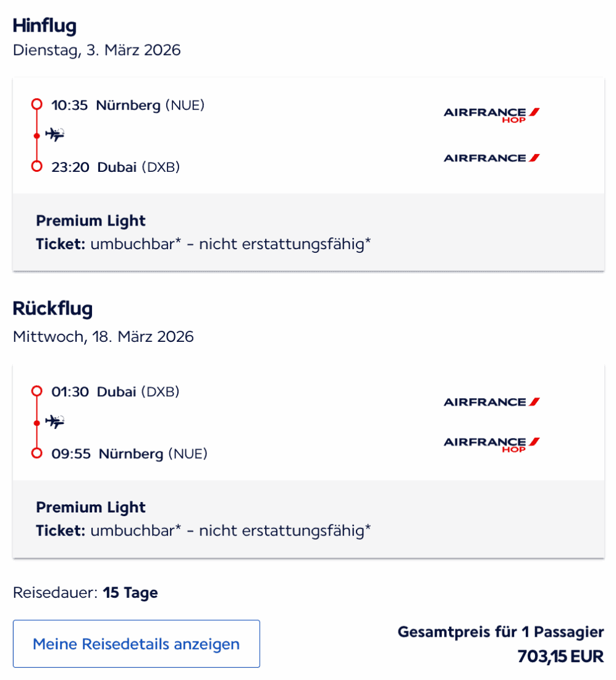Image resolution: width=616 pixels, height=680 pixels.
Task: Click the red circle marker beside 01:30 Dubai
Action: 36,391
